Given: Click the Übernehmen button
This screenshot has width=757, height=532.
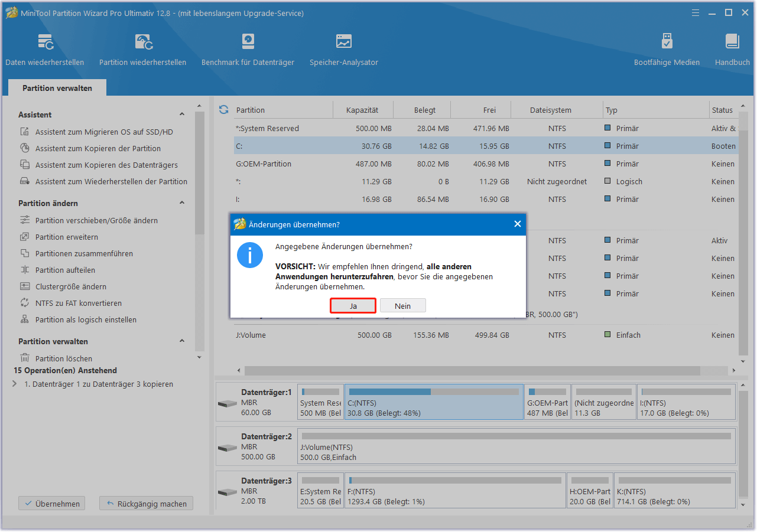Looking at the screenshot, I should click(x=52, y=504).
